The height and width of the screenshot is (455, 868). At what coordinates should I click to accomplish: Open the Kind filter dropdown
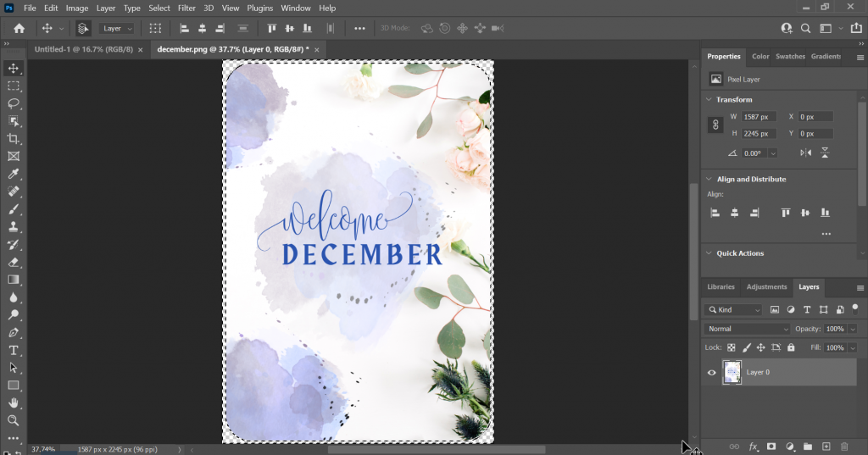[733, 310]
